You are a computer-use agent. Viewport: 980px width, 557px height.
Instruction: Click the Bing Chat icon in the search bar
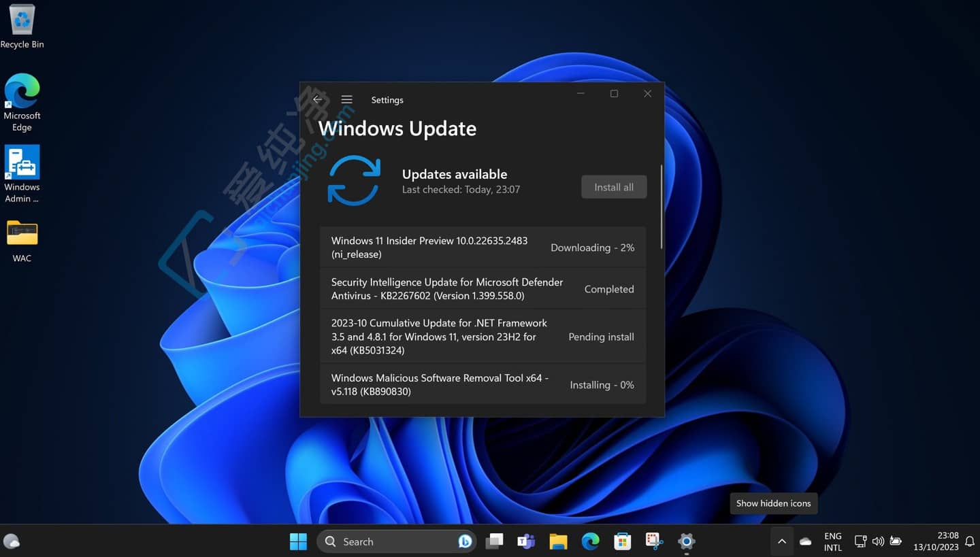coord(463,541)
